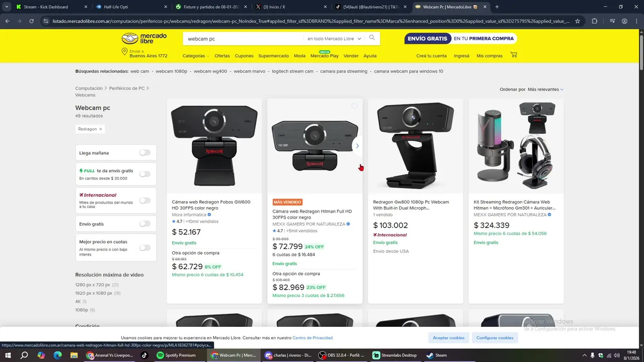Click the browser address bar
644x362 pixels.
coord(311,21)
